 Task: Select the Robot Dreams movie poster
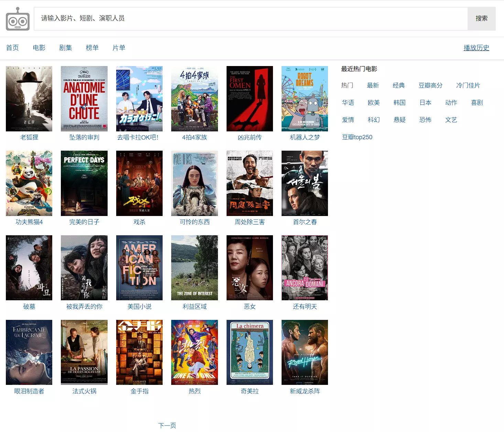point(305,99)
